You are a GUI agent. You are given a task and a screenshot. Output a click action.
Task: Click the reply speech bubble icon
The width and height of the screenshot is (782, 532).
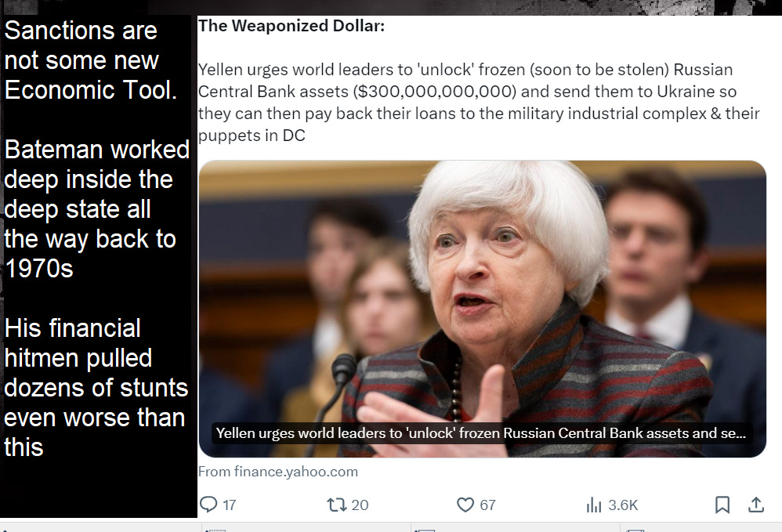pyautogui.click(x=208, y=505)
